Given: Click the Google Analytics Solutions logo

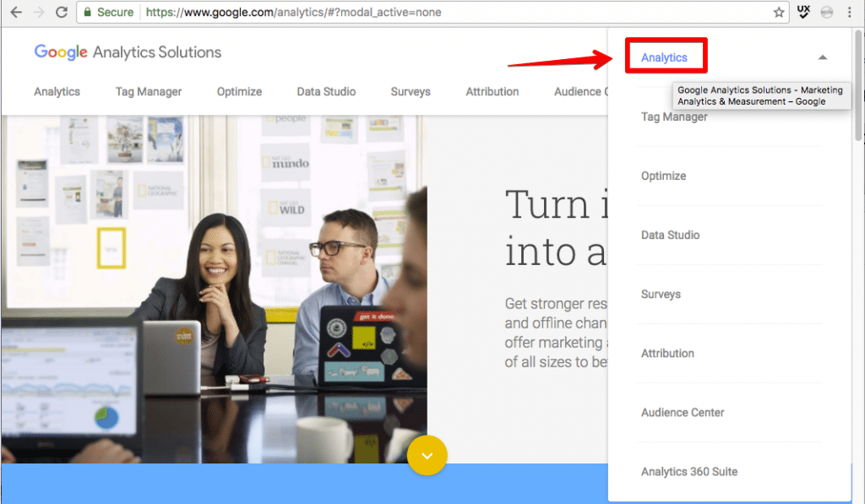Looking at the screenshot, I should (128, 51).
